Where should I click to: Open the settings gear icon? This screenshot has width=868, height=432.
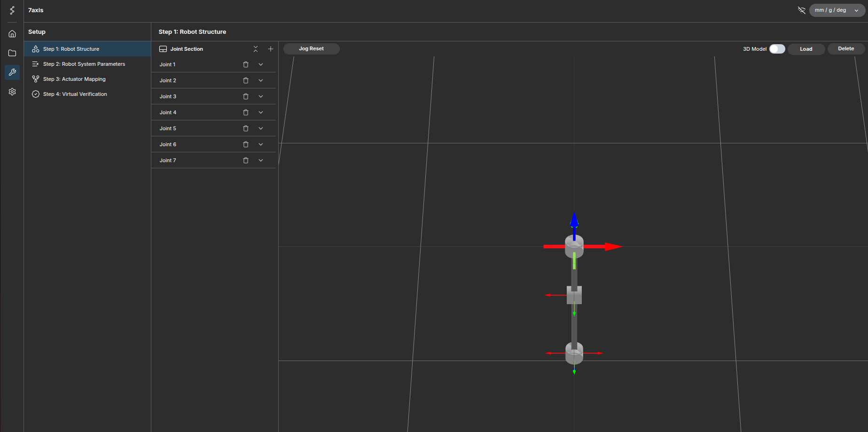pos(12,92)
